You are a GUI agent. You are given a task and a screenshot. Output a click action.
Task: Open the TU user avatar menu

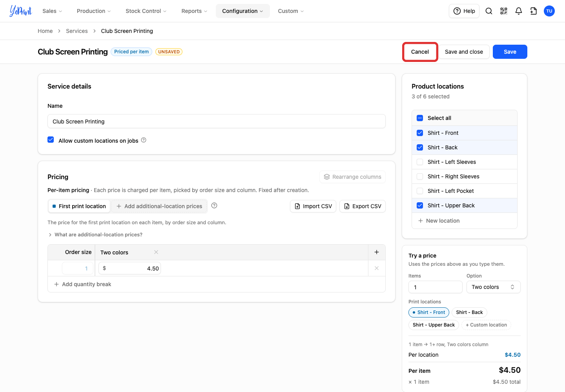[x=549, y=11]
